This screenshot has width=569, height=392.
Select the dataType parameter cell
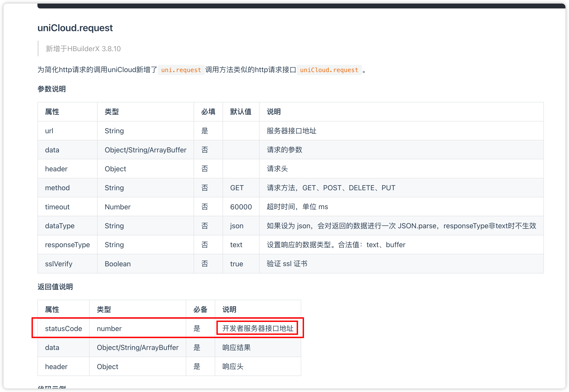point(60,226)
